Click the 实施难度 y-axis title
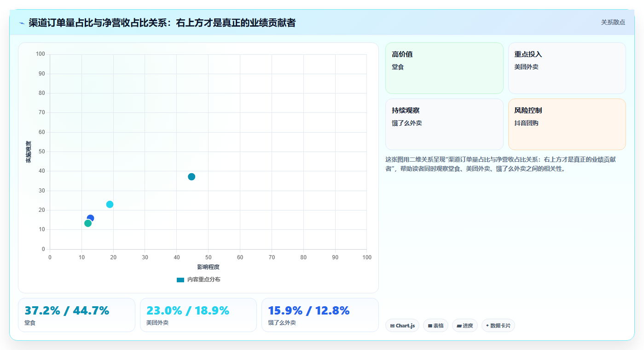The height and width of the screenshot is (350, 644). (x=29, y=152)
